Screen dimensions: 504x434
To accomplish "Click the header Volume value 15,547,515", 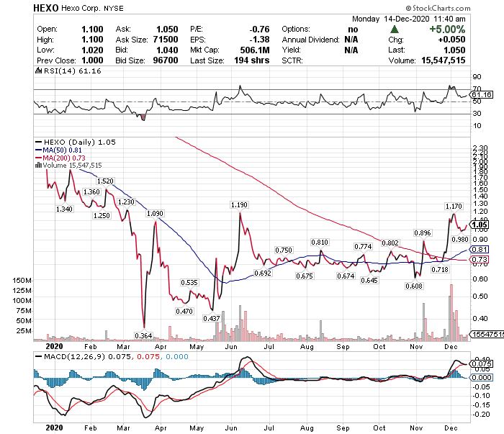I will [444, 60].
